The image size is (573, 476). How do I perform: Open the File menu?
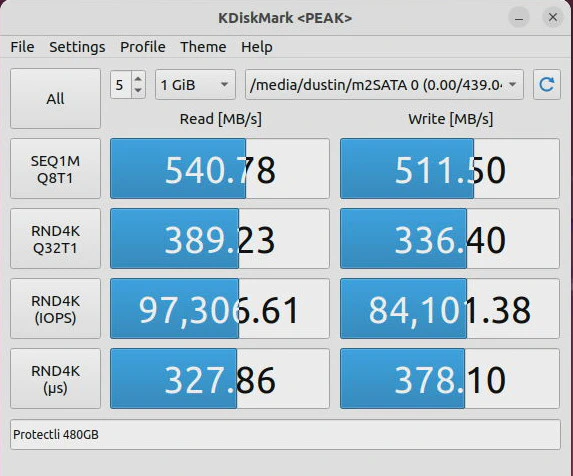(x=22, y=47)
